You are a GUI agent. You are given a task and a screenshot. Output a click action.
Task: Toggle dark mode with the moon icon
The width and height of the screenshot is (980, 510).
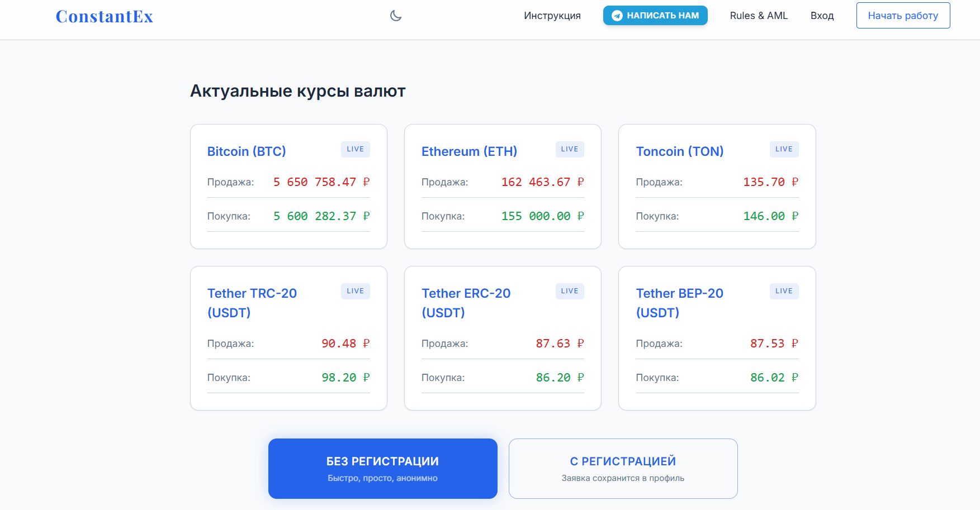point(396,16)
